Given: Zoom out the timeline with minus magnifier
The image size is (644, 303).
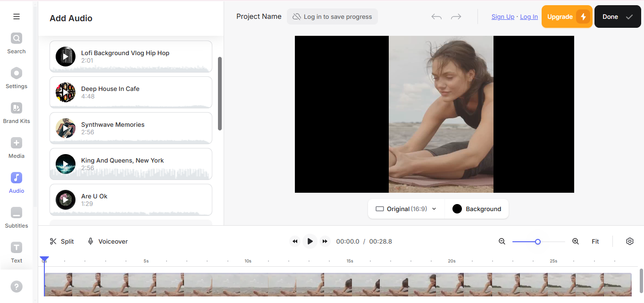Looking at the screenshot, I should coord(502,241).
